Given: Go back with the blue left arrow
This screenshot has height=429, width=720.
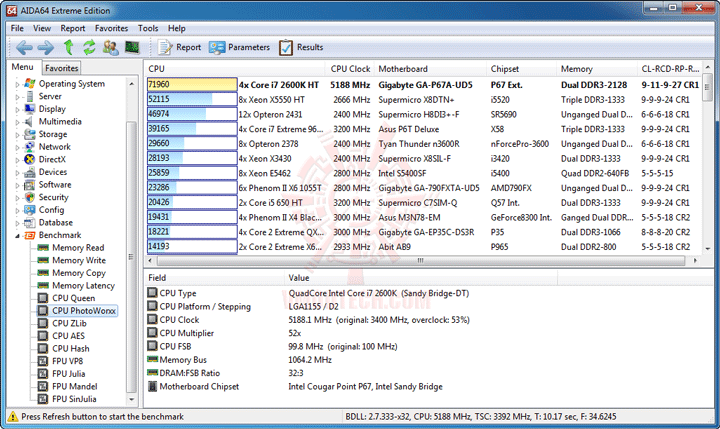Looking at the screenshot, I should 24,47.
